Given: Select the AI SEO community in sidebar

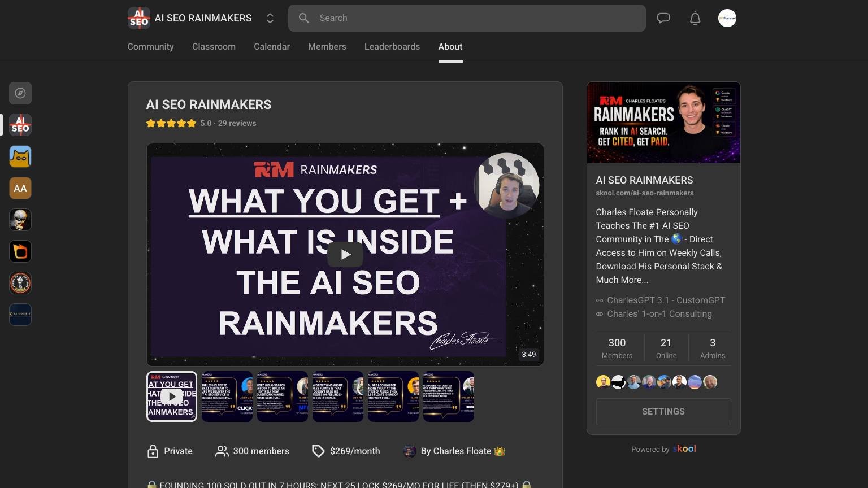Looking at the screenshot, I should pos(20,125).
